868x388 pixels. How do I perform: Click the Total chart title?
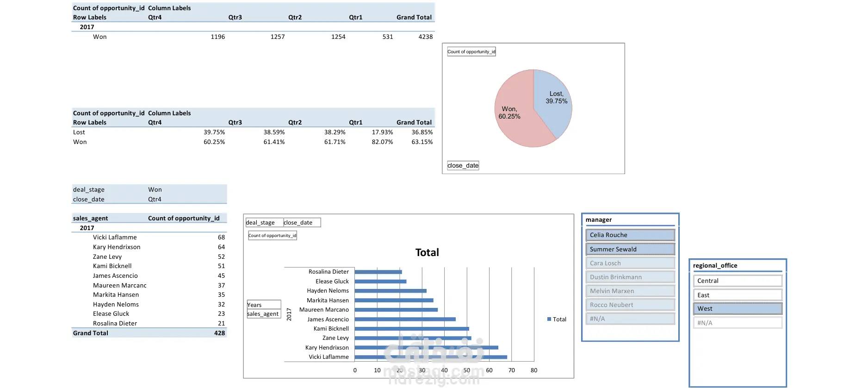click(427, 252)
